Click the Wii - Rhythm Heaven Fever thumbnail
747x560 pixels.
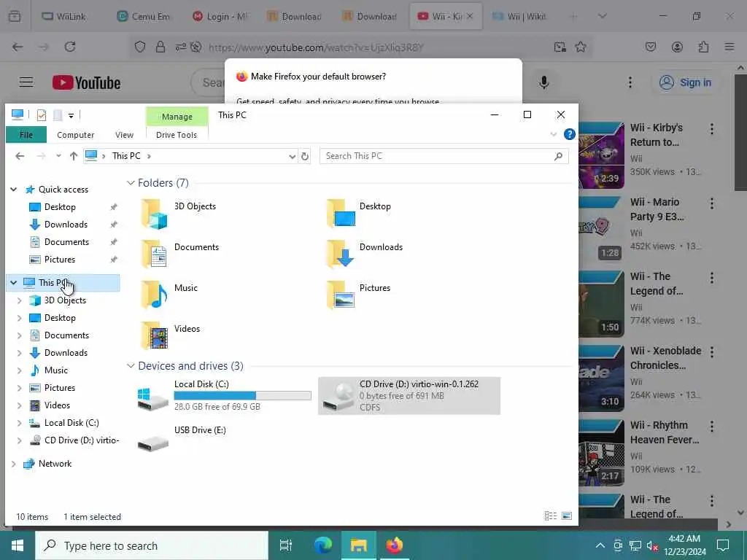pyautogui.click(x=601, y=452)
